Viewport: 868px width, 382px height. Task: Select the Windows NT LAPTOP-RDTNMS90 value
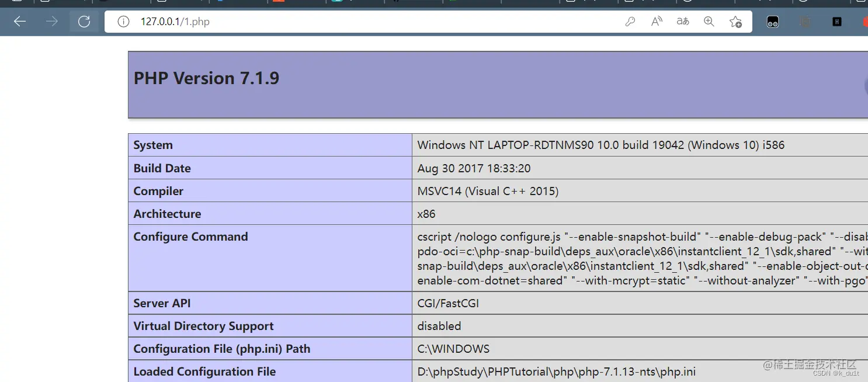click(x=601, y=145)
